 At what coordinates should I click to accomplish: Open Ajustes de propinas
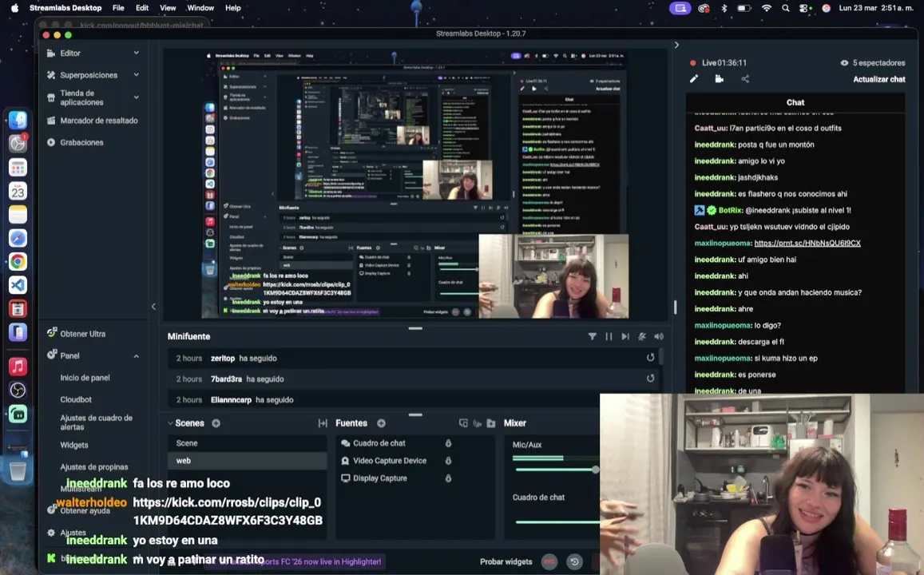click(x=93, y=466)
